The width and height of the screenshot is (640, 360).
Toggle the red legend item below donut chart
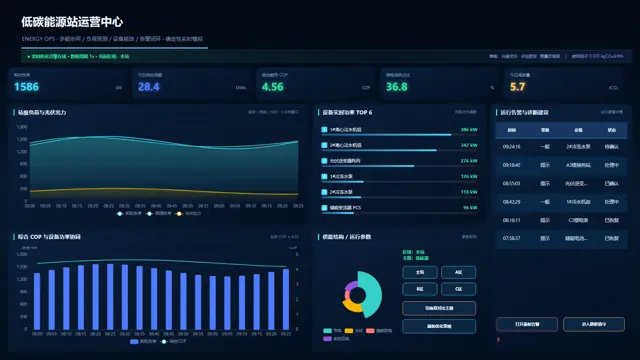(370, 331)
